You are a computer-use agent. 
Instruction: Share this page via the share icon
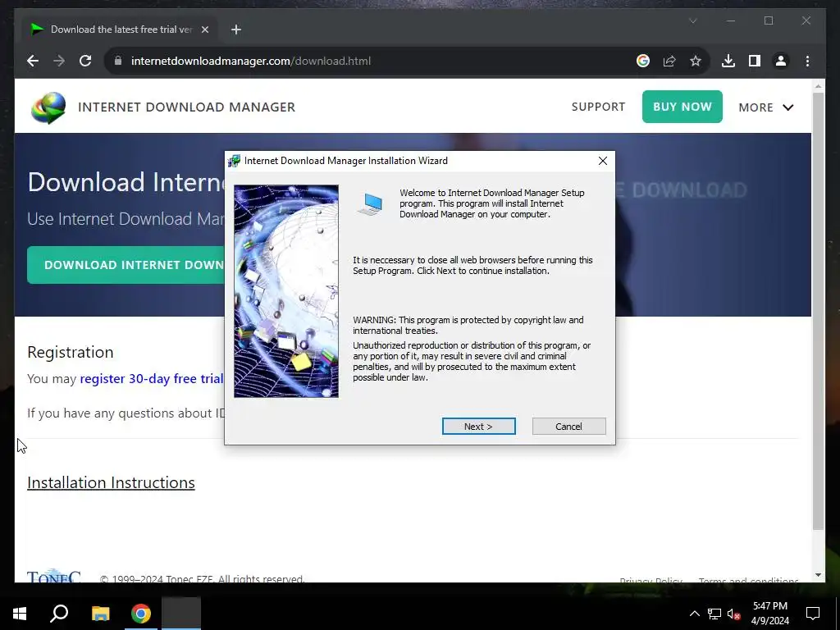click(669, 61)
